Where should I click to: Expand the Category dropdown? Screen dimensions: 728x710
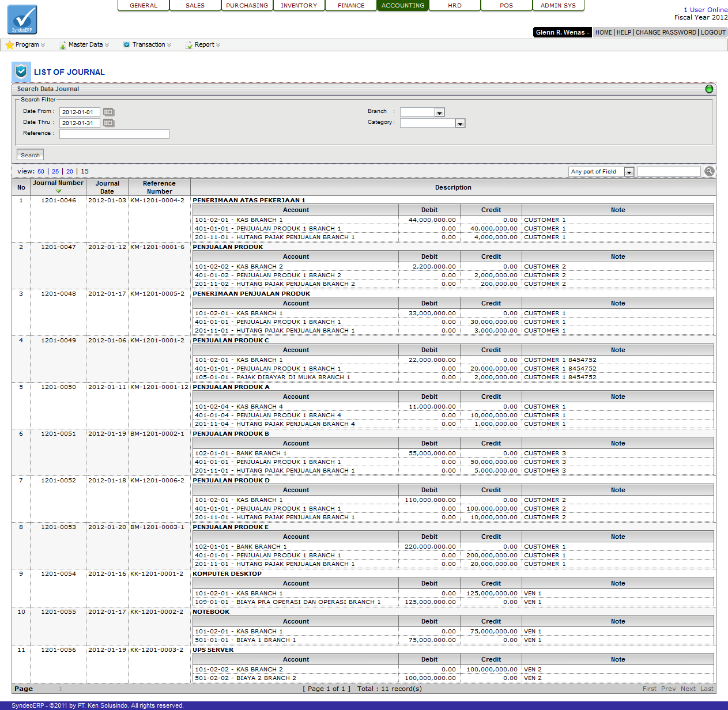click(460, 123)
